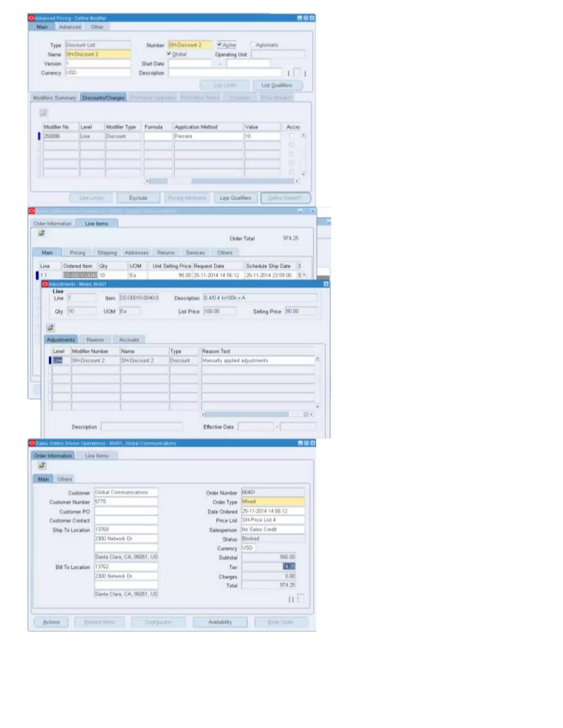The height and width of the screenshot is (728, 563).
Task: Open the Reason tab in Adjustments
Action: coord(95,340)
